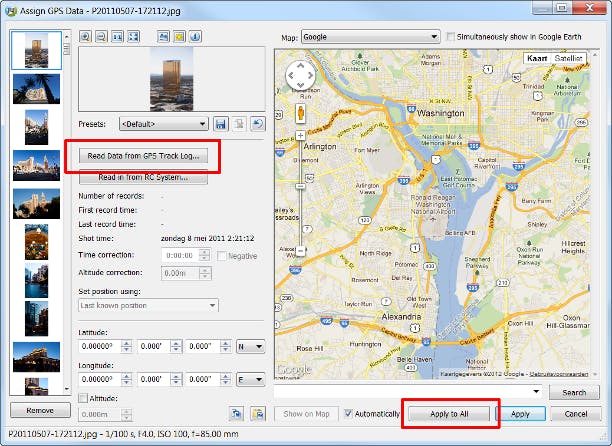Uncheck the Automatically checkbox

click(x=348, y=414)
